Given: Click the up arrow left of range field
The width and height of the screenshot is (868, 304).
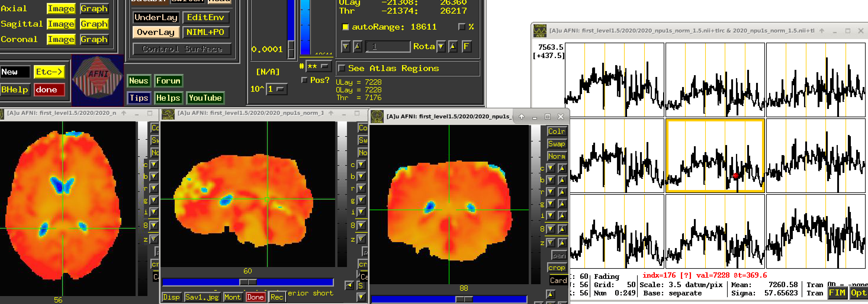Looking at the screenshot, I should pyautogui.click(x=358, y=46).
